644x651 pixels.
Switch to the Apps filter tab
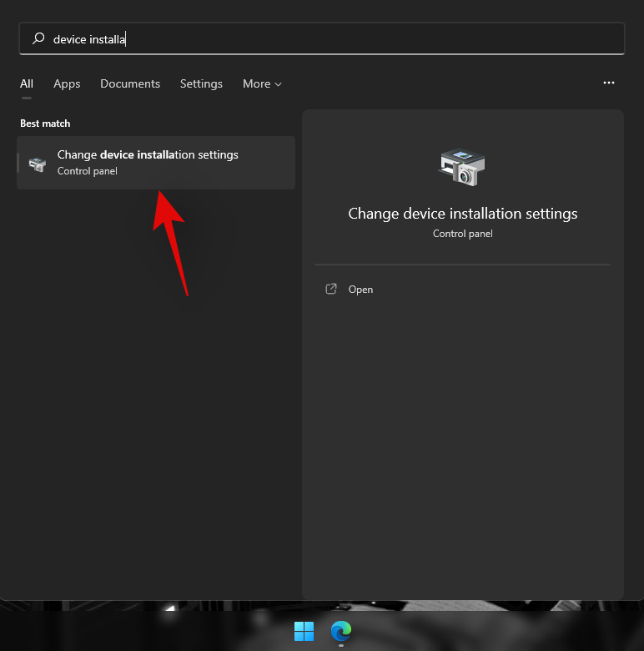(67, 83)
